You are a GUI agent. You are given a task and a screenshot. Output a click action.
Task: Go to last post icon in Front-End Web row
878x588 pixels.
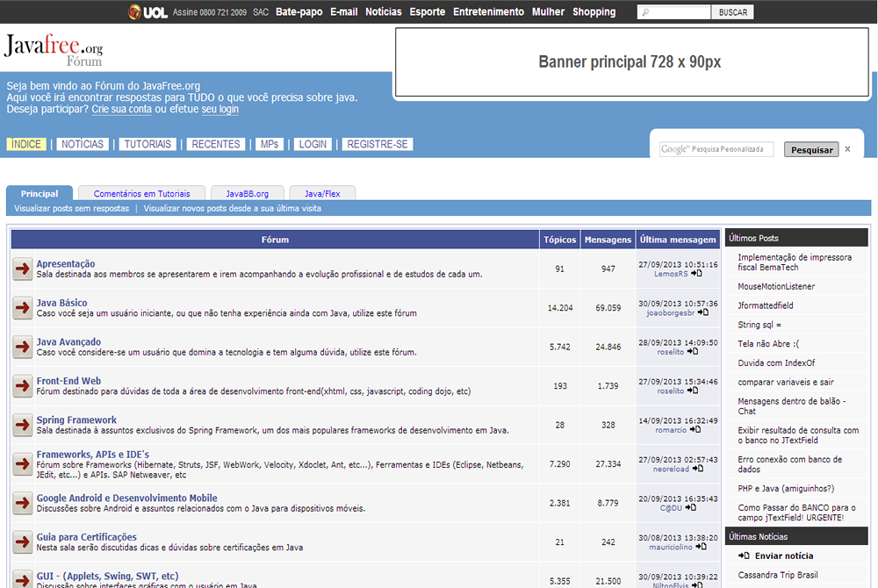tap(693, 391)
